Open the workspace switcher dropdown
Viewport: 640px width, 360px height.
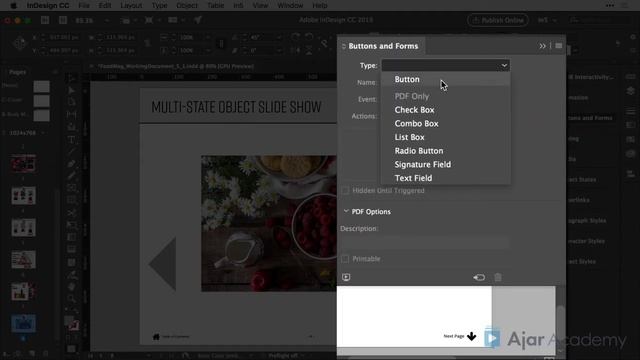click(548, 20)
